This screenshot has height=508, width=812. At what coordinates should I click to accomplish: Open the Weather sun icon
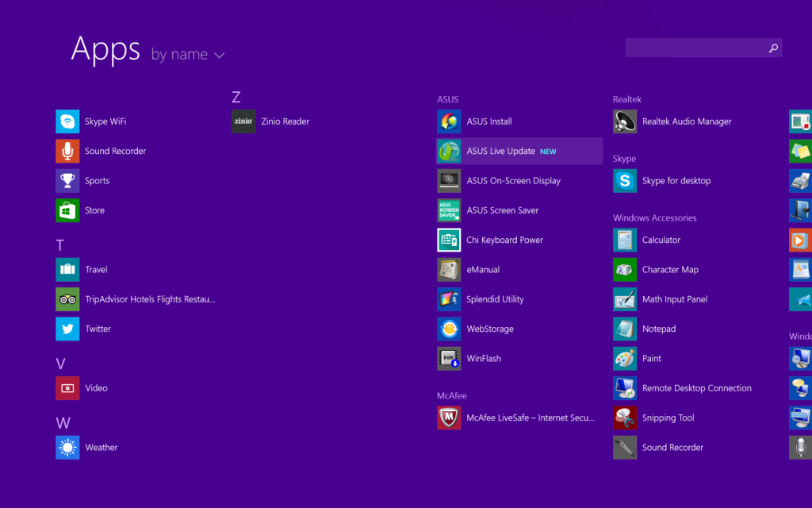tap(67, 448)
